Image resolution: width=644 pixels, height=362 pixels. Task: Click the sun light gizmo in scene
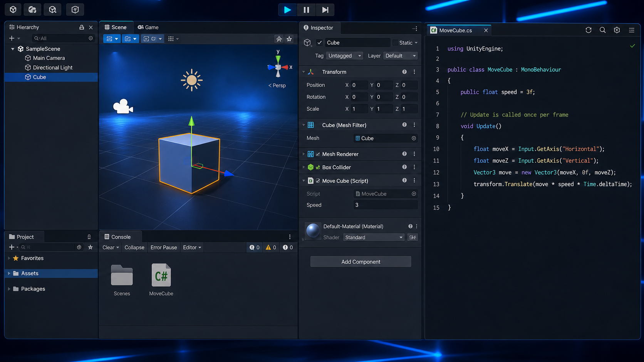tap(191, 80)
